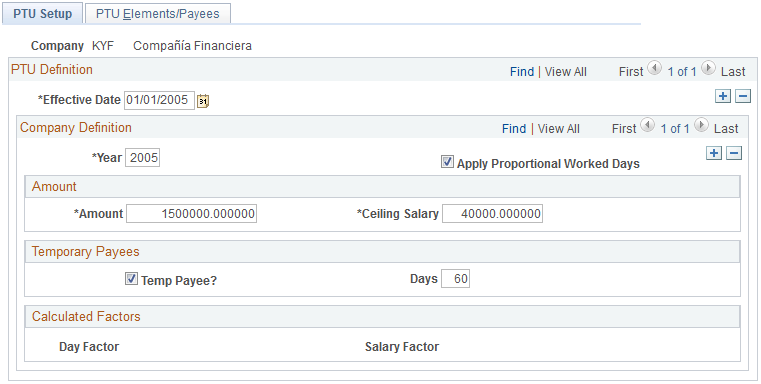This screenshot has width=761, height=384.
Task: Focus the Ceiling Salary field
Action: (492, 214)
